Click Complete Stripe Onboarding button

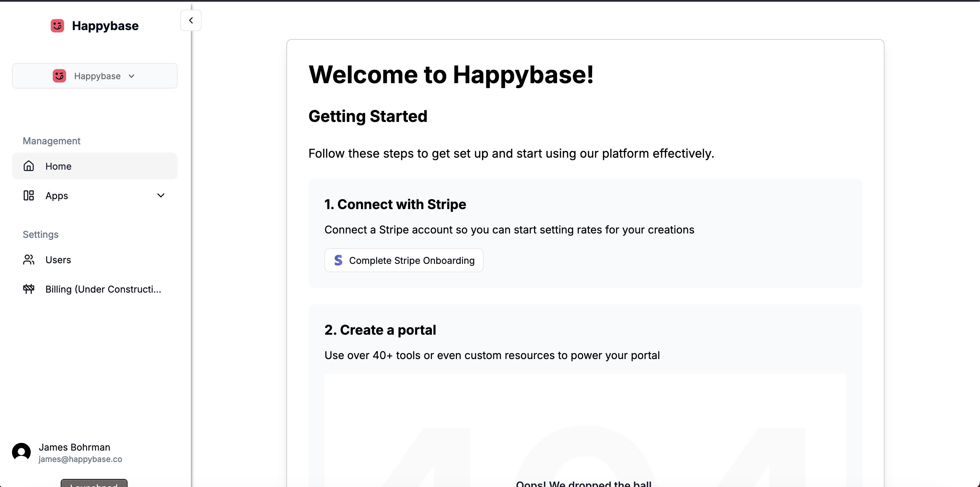(x=404, y=260)
